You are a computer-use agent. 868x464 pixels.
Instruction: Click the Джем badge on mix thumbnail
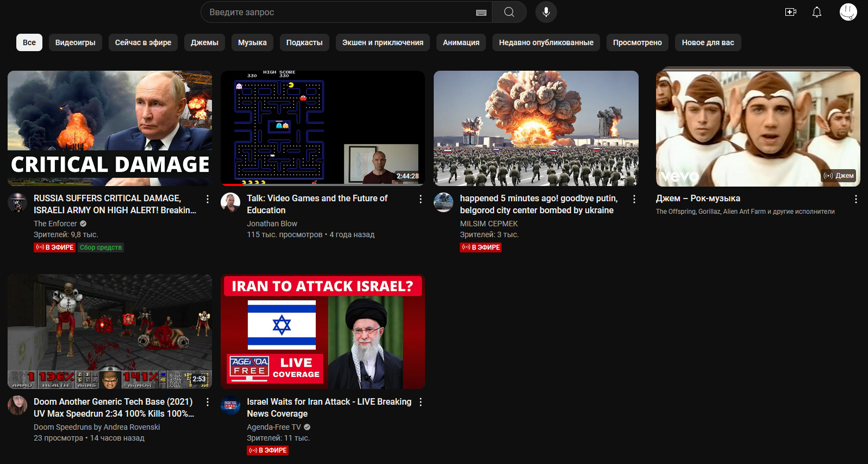839,176
